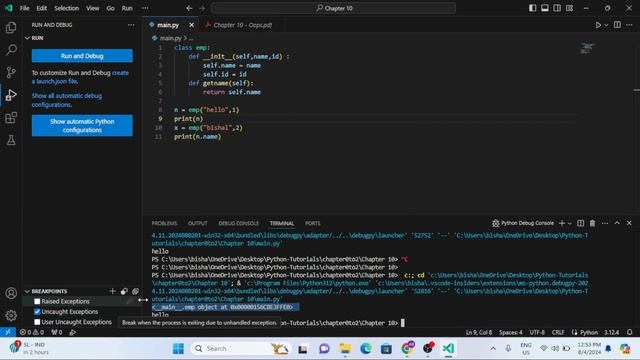Close the main.py editor tab
The width and height of the screenshot is (640, 360).
(x=191, y=25)
